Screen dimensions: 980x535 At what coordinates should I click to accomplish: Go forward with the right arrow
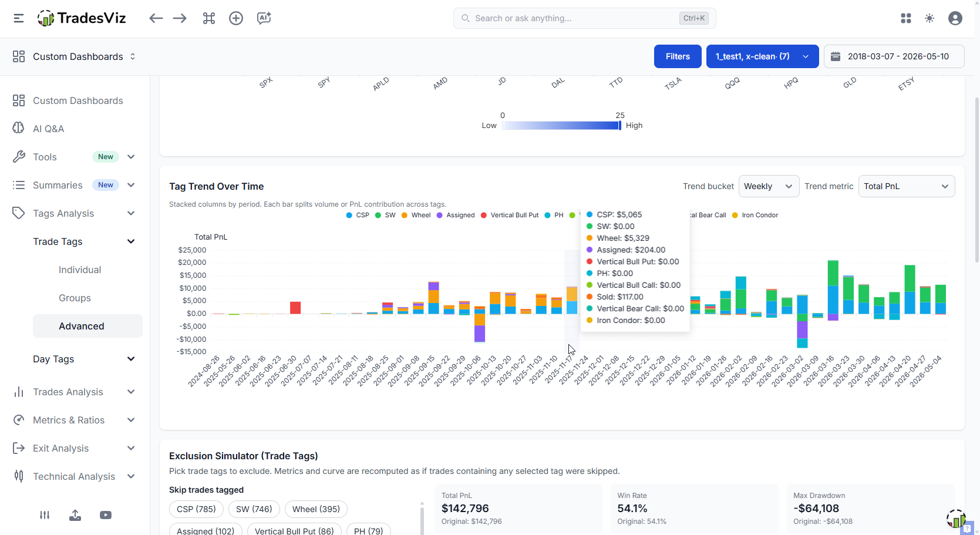[180, 18]
